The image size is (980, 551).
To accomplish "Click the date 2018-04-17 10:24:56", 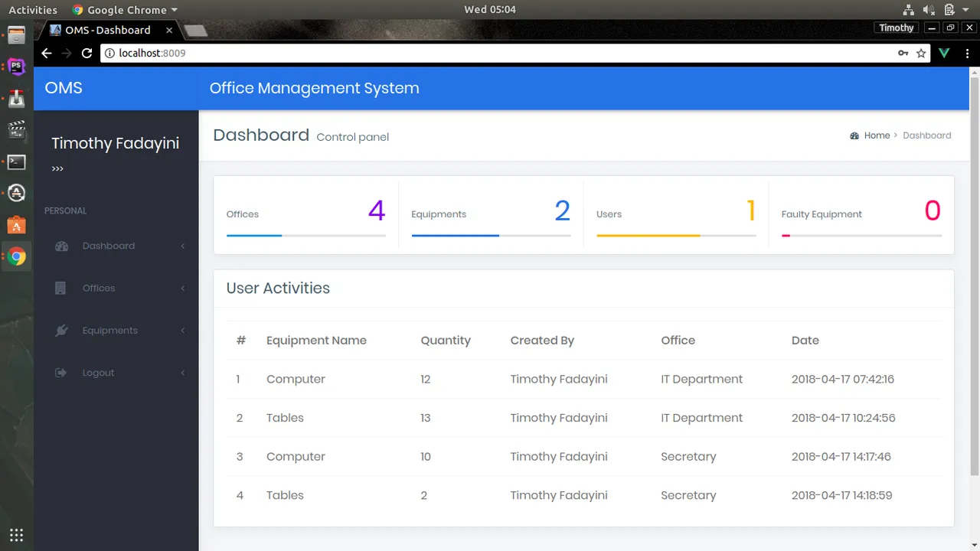I will pyautogui.click(x=844, y=418).
